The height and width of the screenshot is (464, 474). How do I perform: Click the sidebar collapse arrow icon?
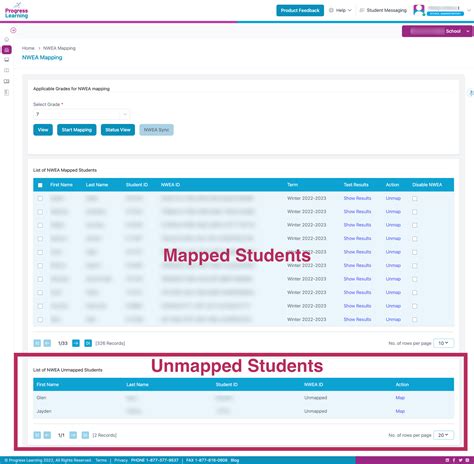13,30
